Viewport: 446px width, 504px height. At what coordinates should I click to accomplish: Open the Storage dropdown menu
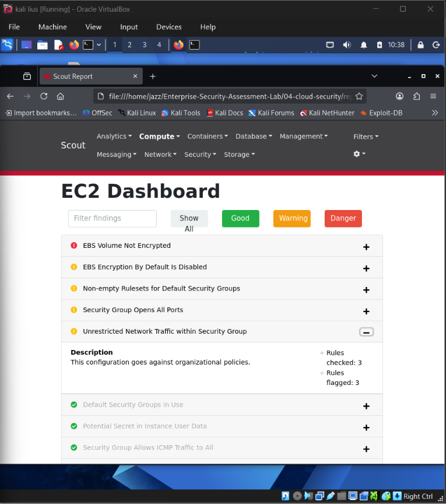pos(240,155)
